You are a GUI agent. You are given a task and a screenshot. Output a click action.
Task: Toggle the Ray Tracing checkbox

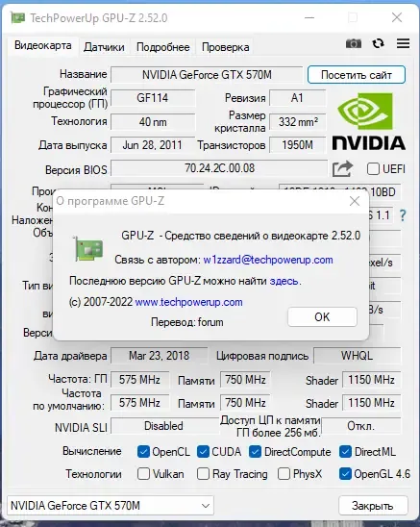coord(203,474)
